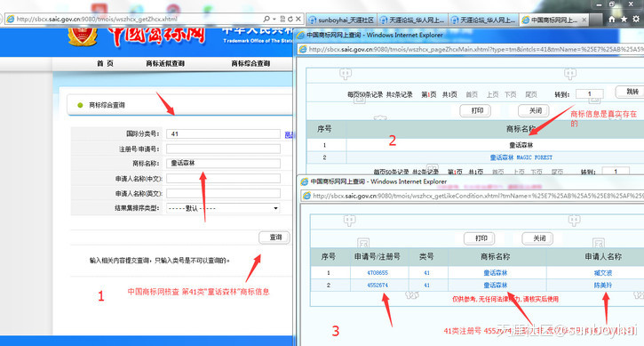This screenshot has width=644, height=346.
Task: Open registration number 4708655 link
Action: 378,273
